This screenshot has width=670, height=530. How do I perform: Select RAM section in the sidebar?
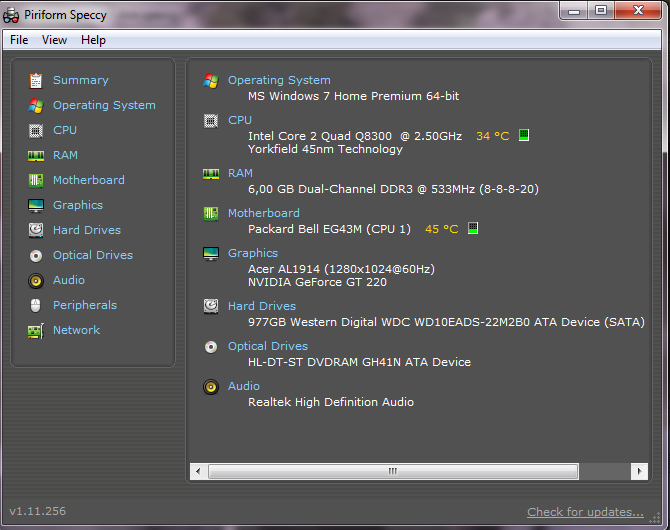pos(65,155)
